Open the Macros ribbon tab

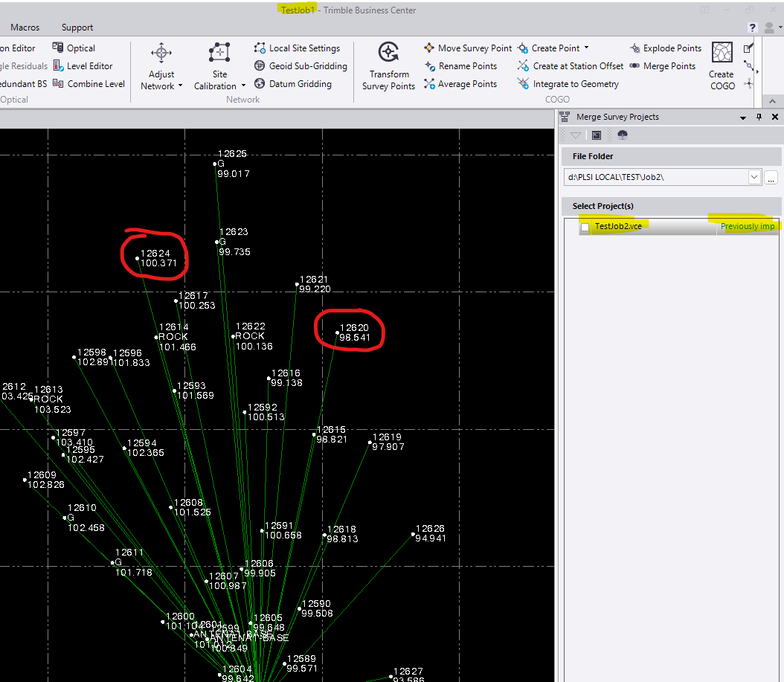click(25, 28)
